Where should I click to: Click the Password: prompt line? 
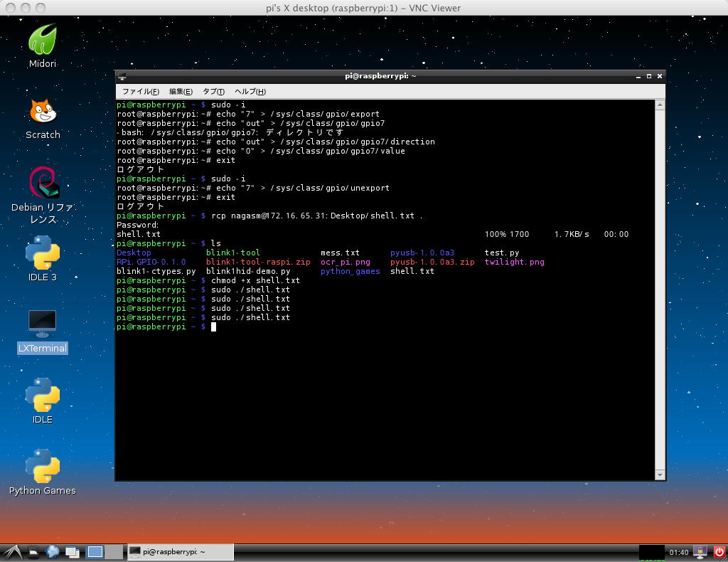tap(137, 225)
